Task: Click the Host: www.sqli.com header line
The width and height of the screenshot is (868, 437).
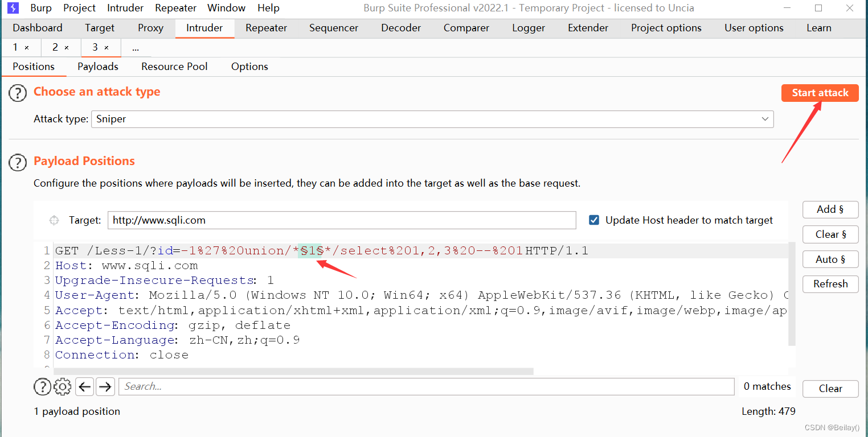Action: click(126, 266)
